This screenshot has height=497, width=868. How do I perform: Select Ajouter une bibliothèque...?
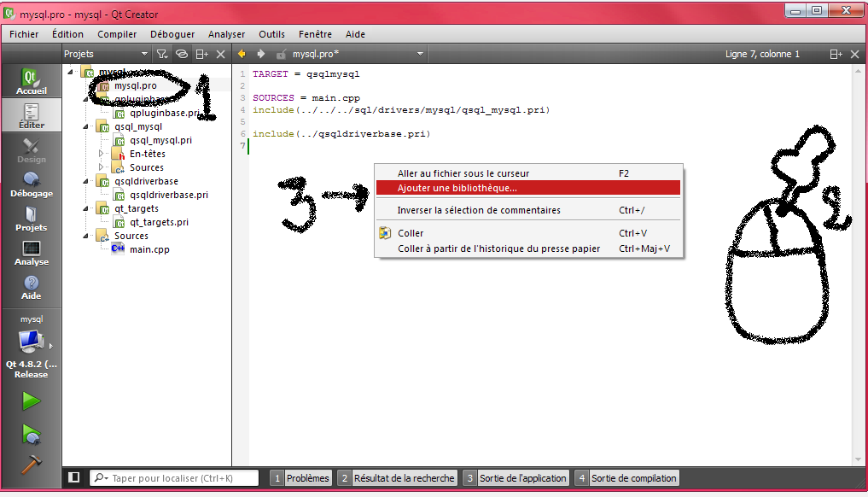tap(528, 188)
